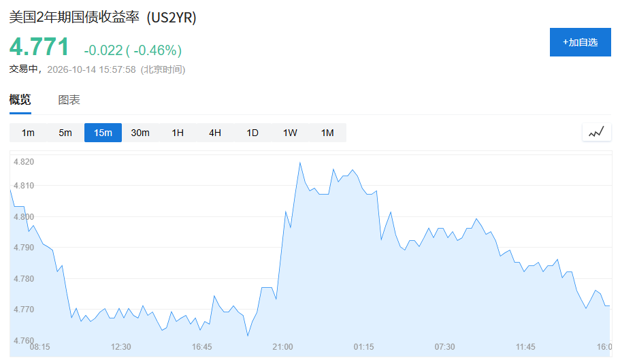
Task: Click the +加自选 button
Action: coord(580,42)
